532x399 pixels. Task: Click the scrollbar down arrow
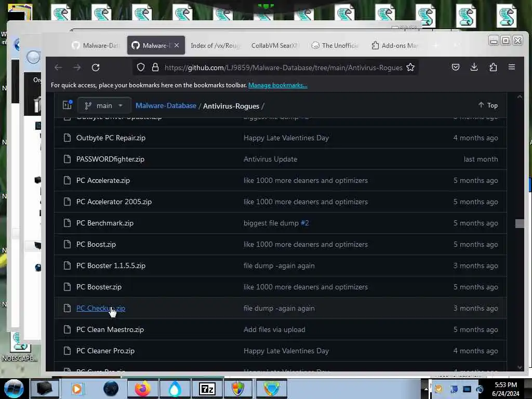point(520,367)
